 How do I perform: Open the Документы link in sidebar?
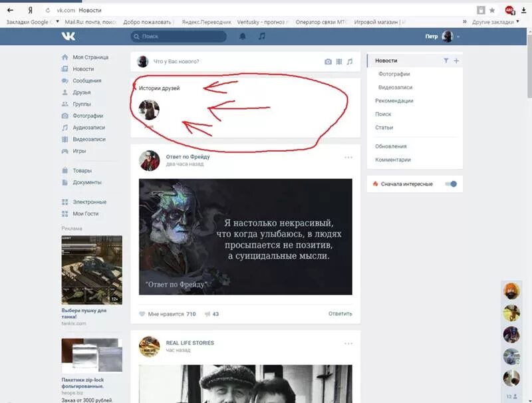click(x=87, y=182)
